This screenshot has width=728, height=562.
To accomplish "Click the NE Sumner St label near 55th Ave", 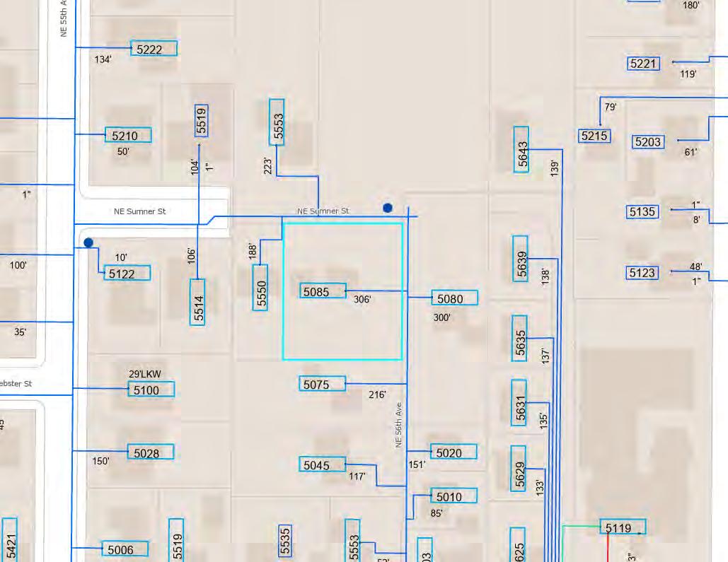I will pyautogui.click(x=140, y=211).
